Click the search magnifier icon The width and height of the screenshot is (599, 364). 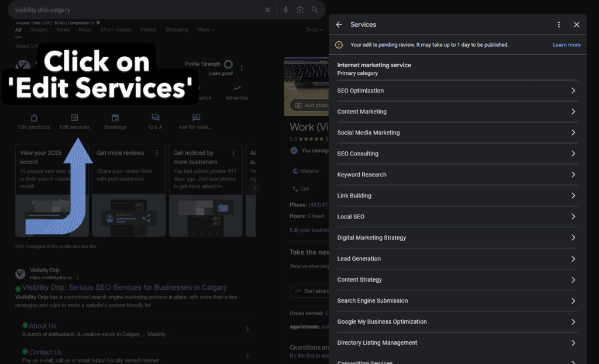pos(314,9)
